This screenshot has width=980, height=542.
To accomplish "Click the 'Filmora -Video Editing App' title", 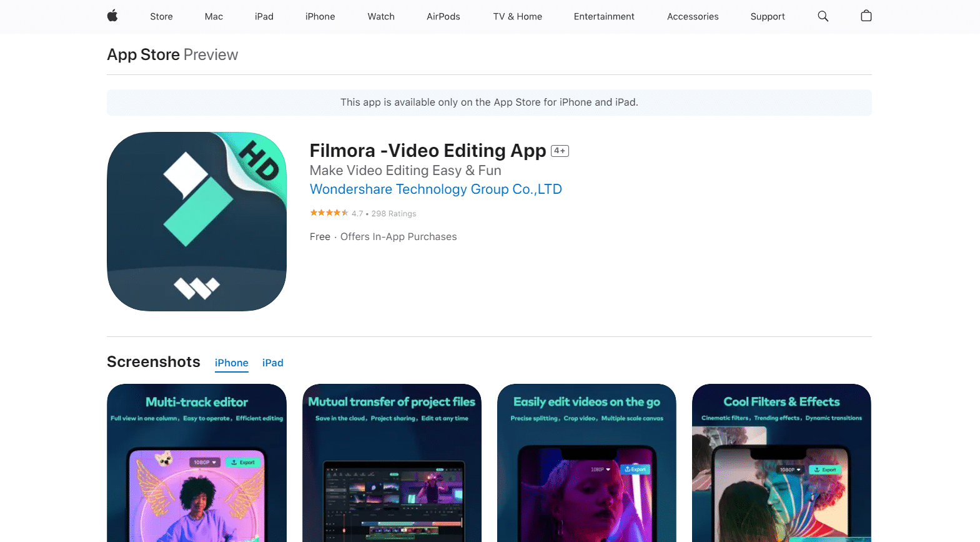I will click(428, 151).
